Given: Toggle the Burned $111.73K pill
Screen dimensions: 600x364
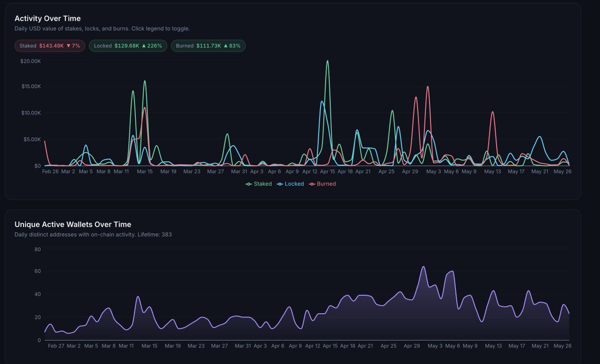Looking at the screenshot, I should (x=208, y=45).
